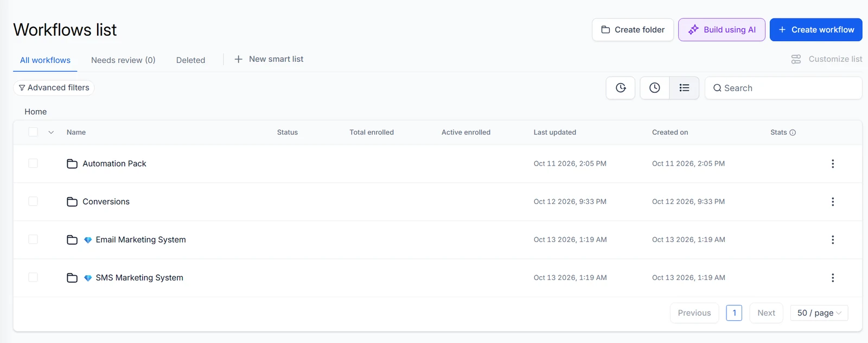Click the diamond icon beside Email Marketing System
This screenshot has width=868, height=343.
pos(88,240)
